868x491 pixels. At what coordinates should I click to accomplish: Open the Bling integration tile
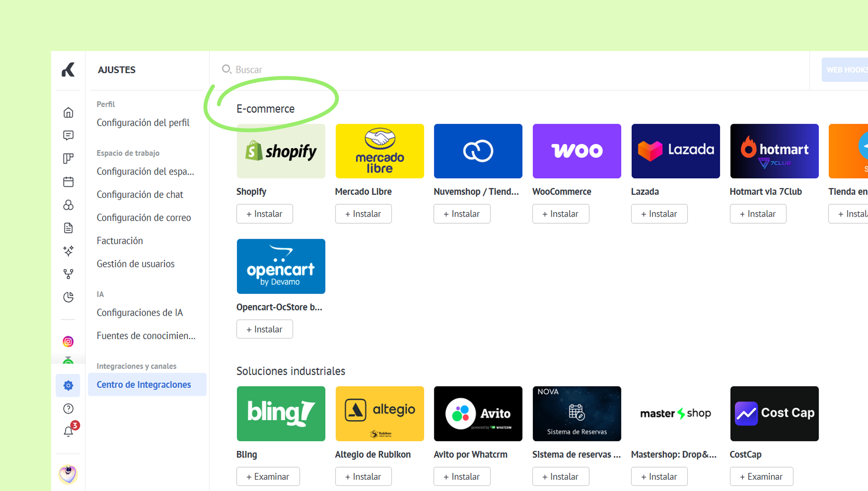click(281, 414)
